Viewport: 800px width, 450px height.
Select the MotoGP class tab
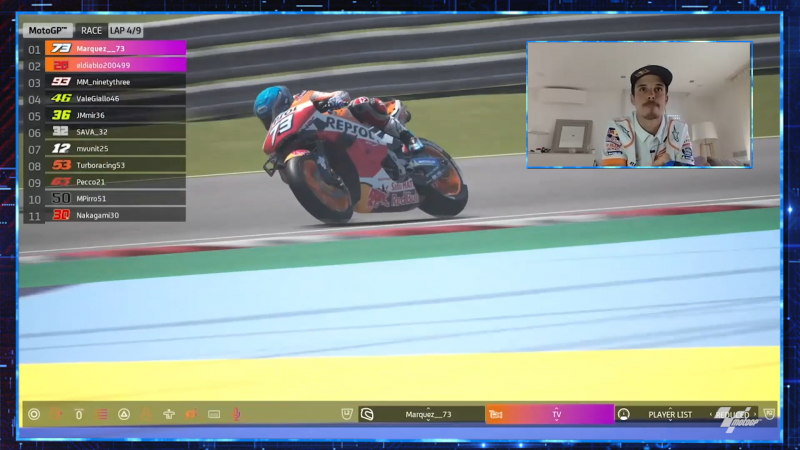47,31
